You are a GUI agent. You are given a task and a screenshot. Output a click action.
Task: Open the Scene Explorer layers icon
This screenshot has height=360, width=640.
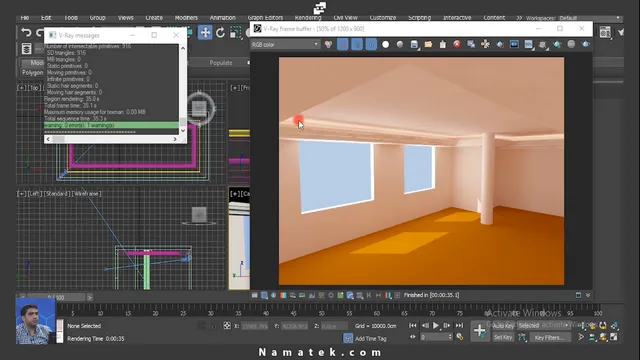(x=27, y=49)
